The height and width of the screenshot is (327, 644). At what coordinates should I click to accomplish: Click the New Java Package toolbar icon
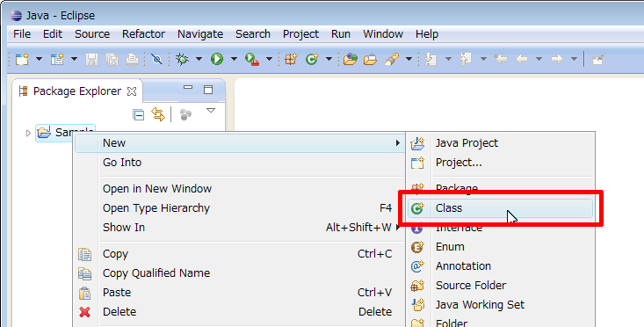pos(291,59)
